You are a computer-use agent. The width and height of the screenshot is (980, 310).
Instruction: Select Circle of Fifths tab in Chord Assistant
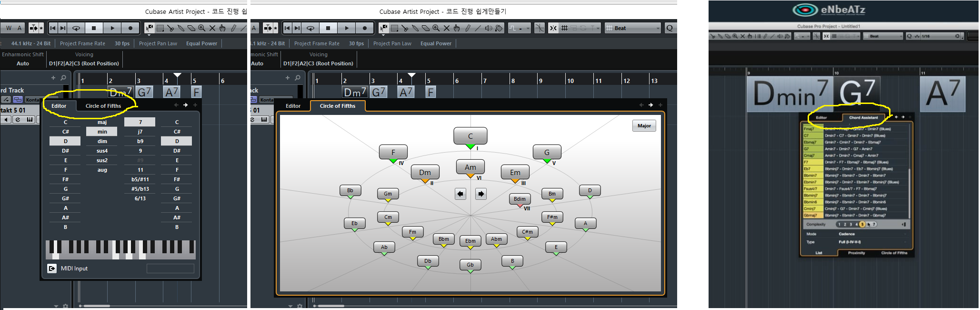(894, 253)
